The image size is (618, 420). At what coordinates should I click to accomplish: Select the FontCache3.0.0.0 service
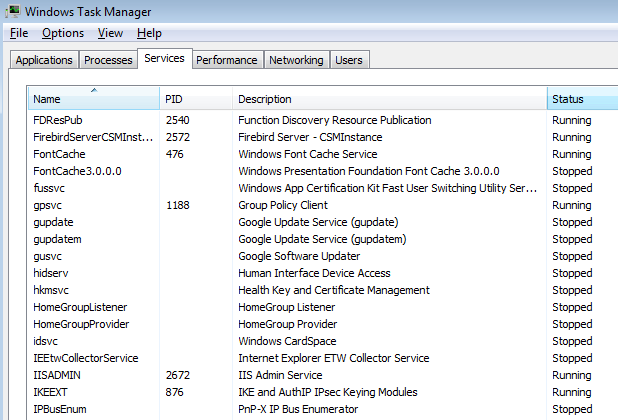[77, 171]
